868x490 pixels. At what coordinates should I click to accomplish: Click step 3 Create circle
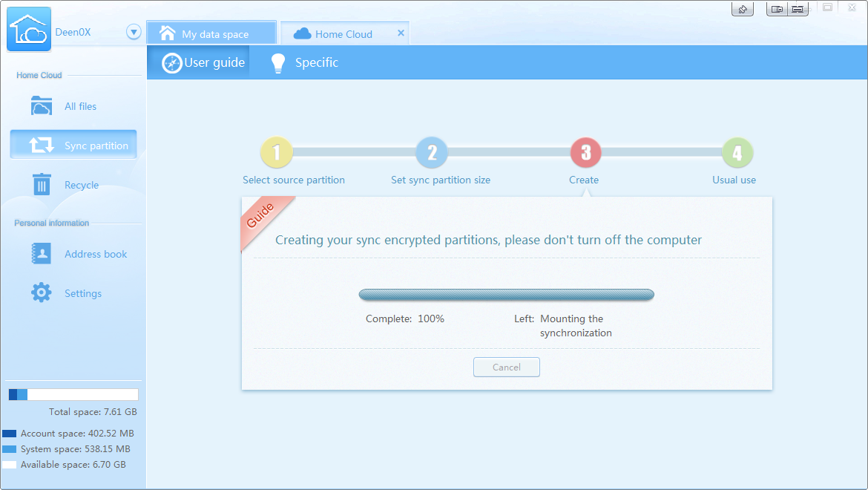[586, 152]
